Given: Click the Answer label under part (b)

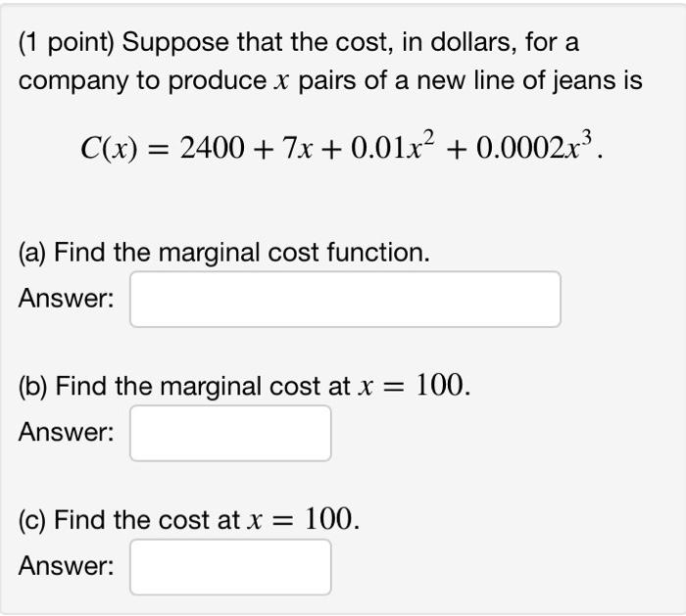Looking at the screenshot, I should click(x=66, y=433).
